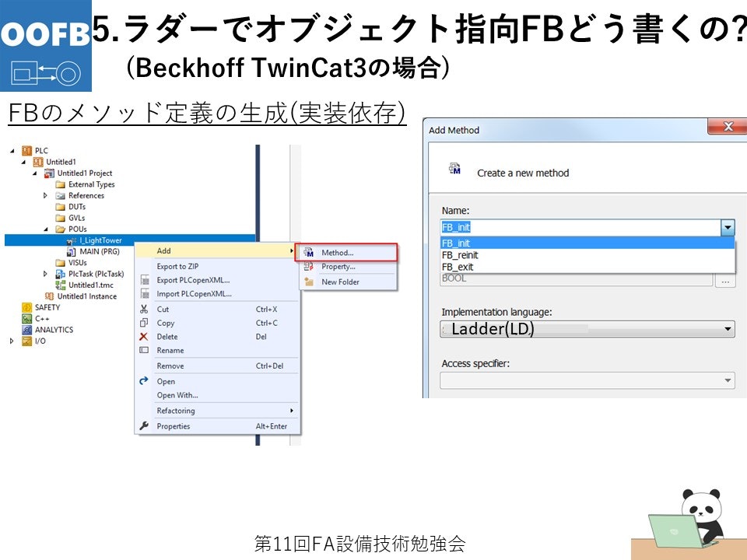Click the Export PLCopenXML icon
747x560 pixels.
145,280
